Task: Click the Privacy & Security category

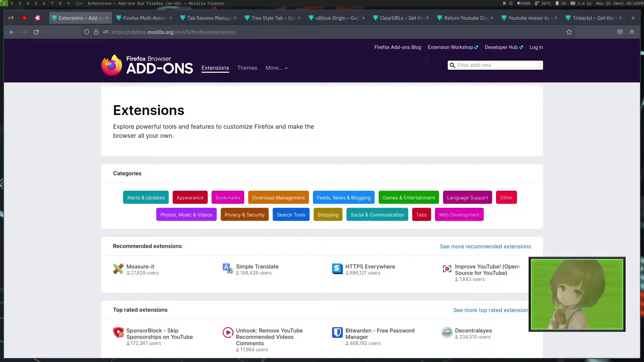Action: pyautogui.click(x=245, y=215)
